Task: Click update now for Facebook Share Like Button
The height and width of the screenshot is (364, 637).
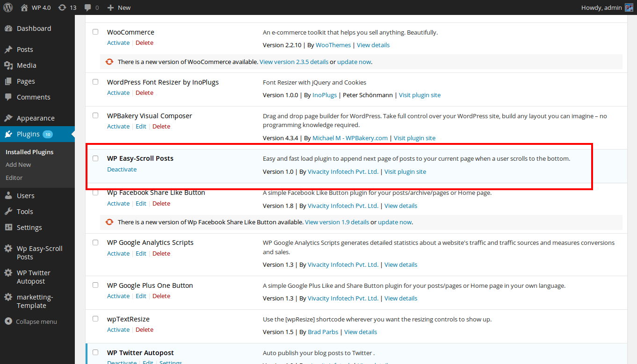Action: (395, 222)
